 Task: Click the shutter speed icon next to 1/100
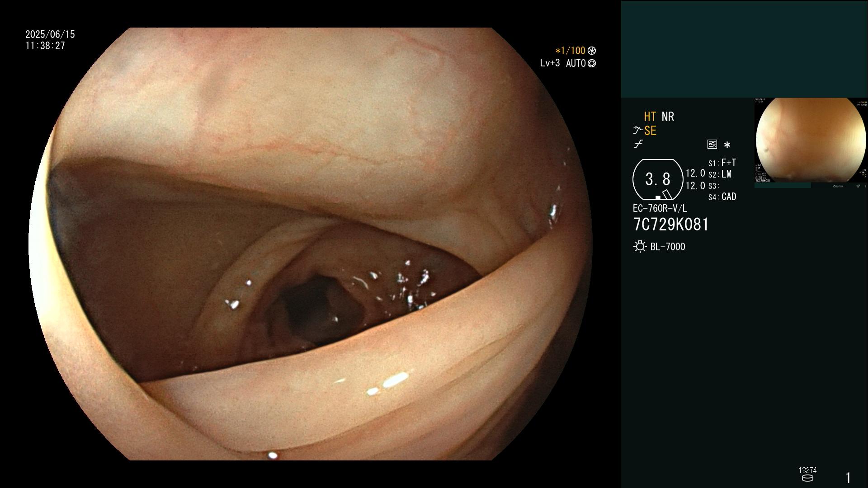[591, 51]
